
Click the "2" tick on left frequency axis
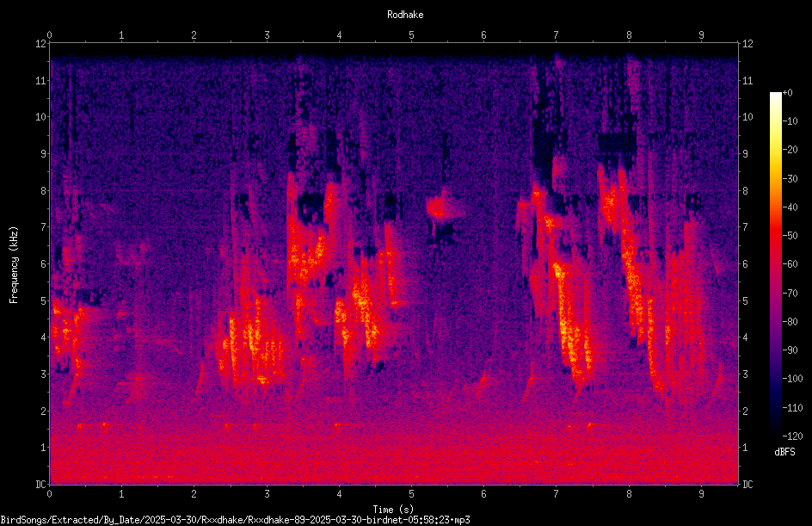click(x=44, y=411)
